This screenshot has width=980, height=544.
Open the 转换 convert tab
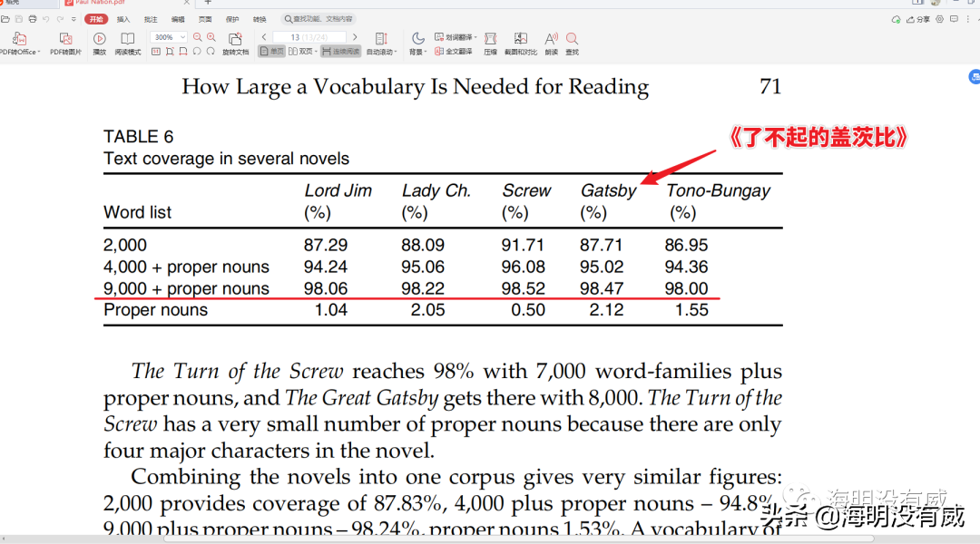260,19
